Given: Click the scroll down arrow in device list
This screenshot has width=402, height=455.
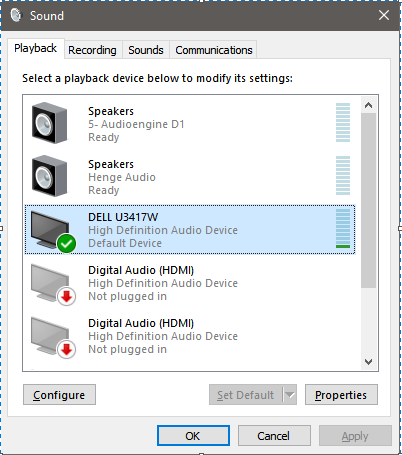Looking at the screenshot, I should click(x=368, y=362).
